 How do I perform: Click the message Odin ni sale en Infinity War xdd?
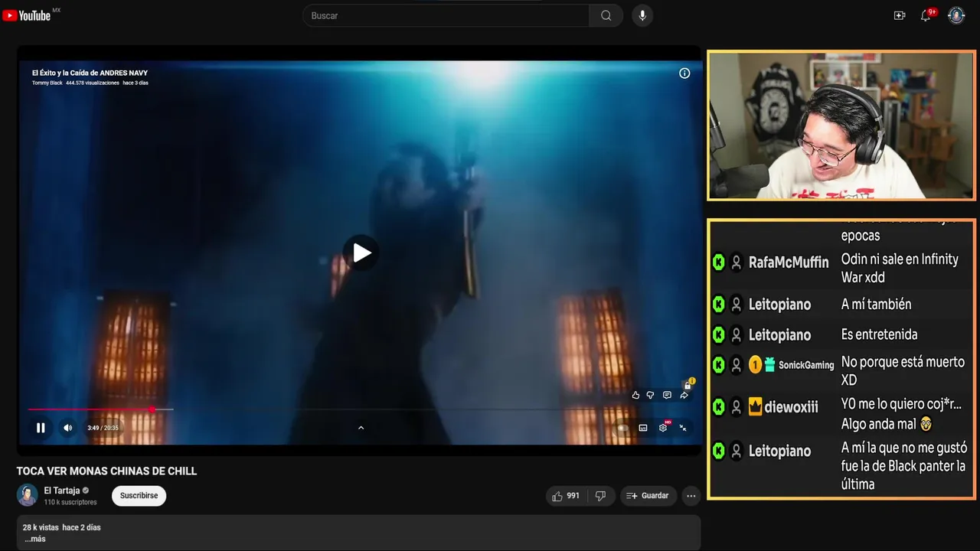point(900,268)
